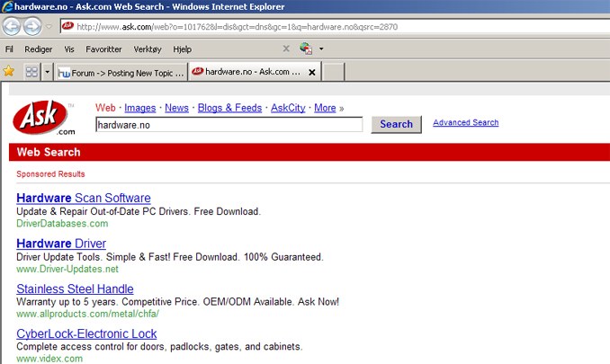Open Hardware Scan Software result
This screenshot has width=610, height=364.
point(84,198)
